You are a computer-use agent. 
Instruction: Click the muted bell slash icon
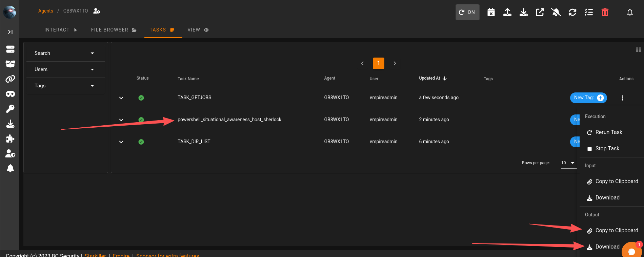tap(556, 13)
